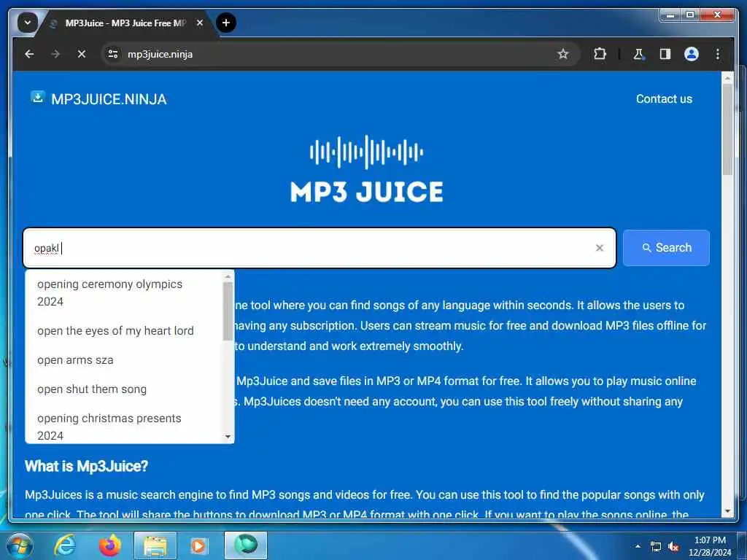Open the profile avatar menu
Screen dimensions: 747x560
[x=692, y=54]
